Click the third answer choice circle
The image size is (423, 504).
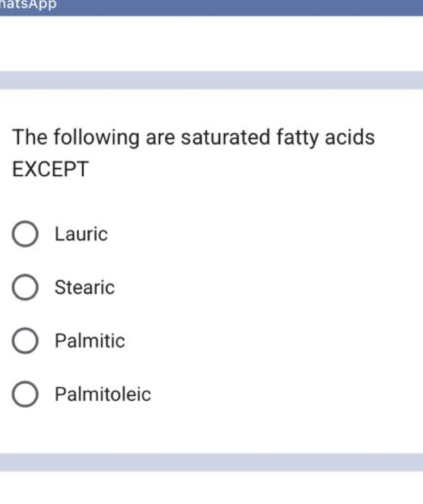click(25, 341)
